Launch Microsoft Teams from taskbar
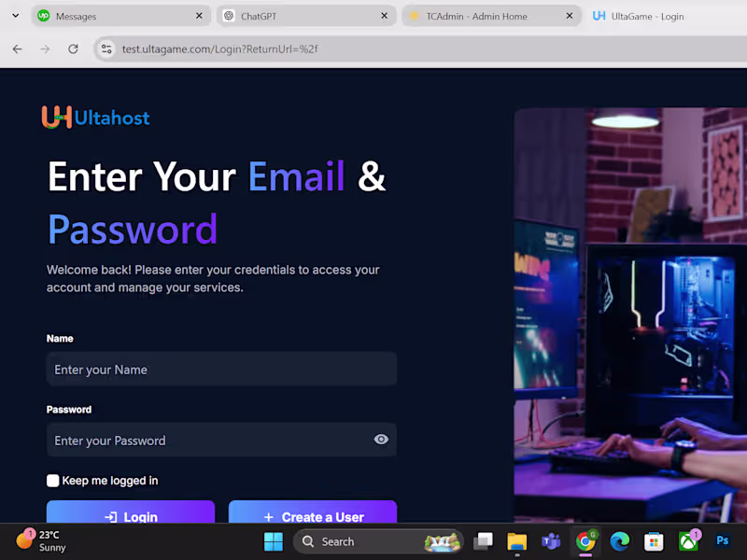The image size is (747, 560). click(551, 541)
